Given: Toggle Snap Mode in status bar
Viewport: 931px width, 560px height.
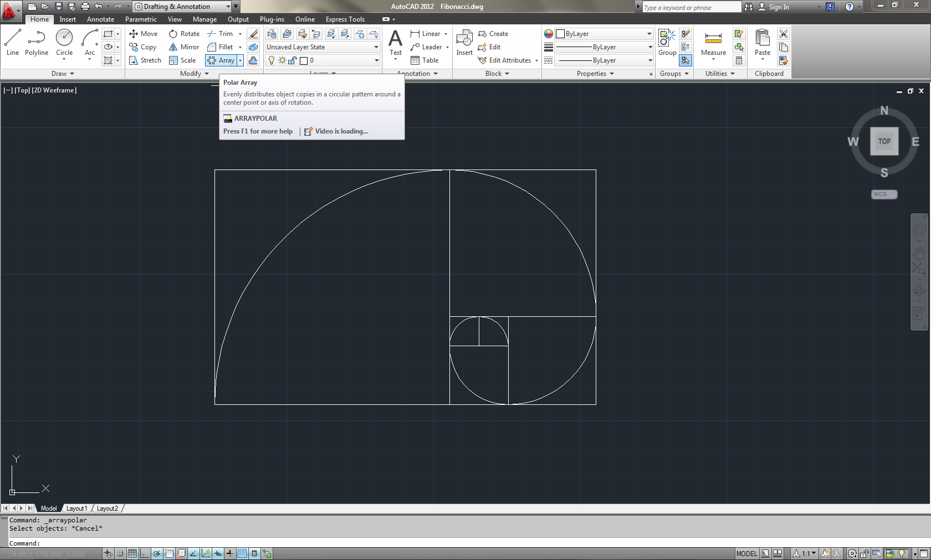Looking at the screenshot, I should (120, 553).
